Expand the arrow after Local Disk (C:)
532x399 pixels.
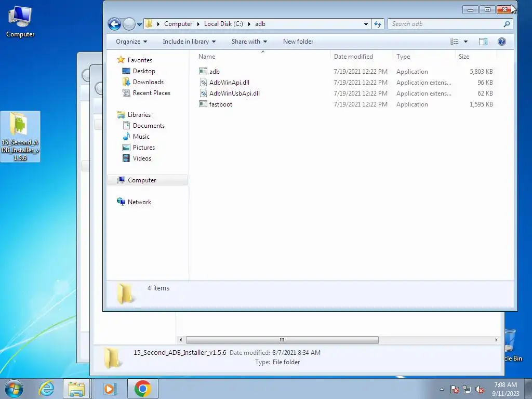pyautogui.click(x=249, y=24)
